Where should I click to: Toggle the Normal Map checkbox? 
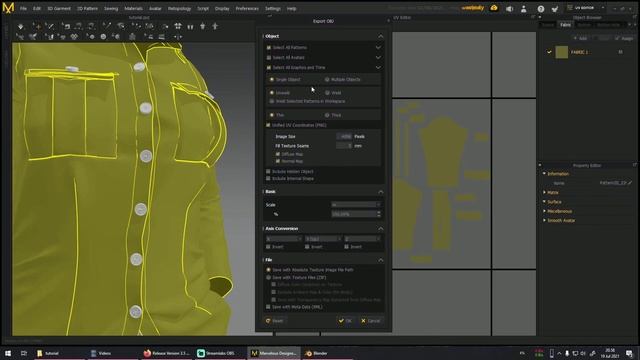click(278, 161)
